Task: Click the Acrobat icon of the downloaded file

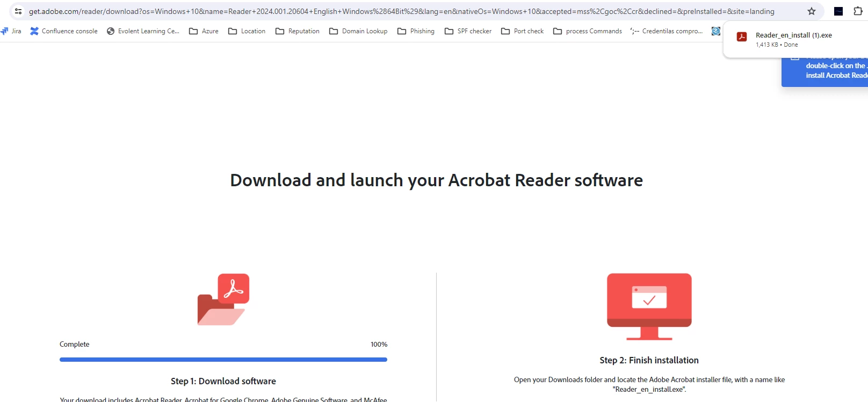Action: (742, 36)
